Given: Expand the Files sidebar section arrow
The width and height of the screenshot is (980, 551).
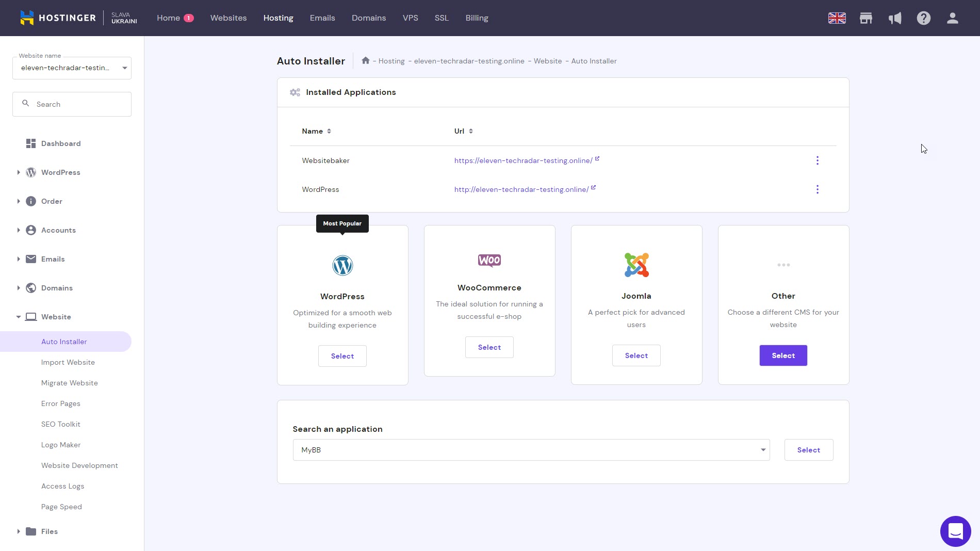Looking at the screenshot, I should [x=19, y=531].
